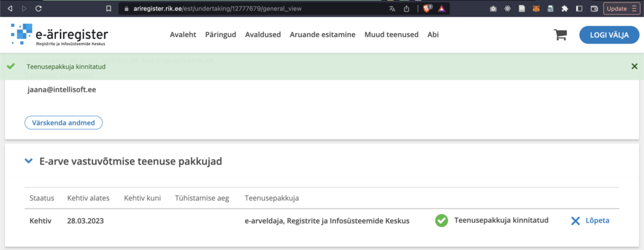Collapse the E-arve vastuvõtmise teenuse pakkujad section
Viewport: 644px width, 250px height.
click(28, 161)
